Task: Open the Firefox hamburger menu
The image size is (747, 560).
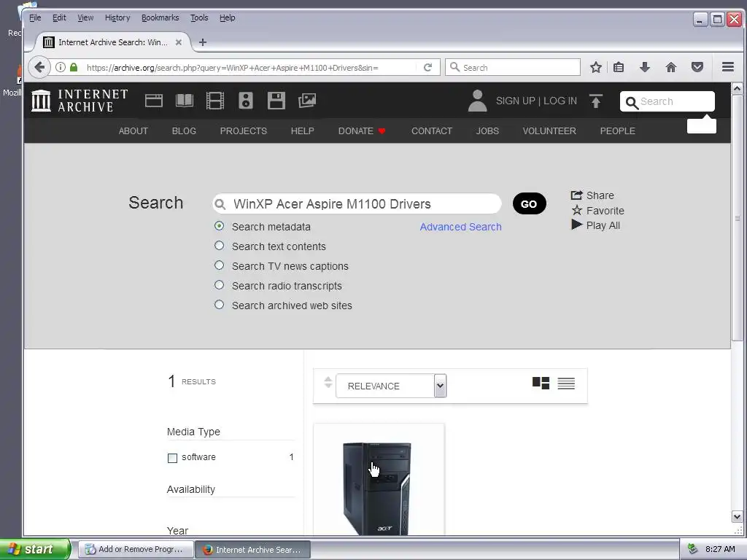Action: (x=728, y=67)
